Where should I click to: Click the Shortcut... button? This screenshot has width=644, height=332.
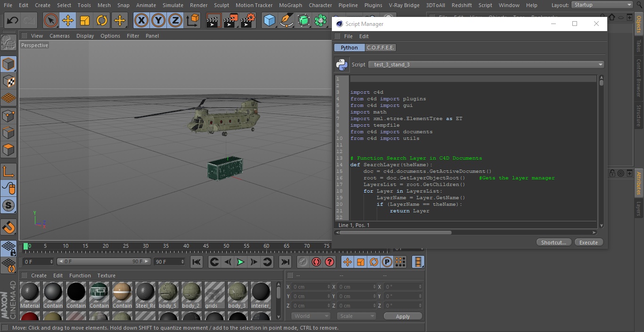click(x=553, y=243)
